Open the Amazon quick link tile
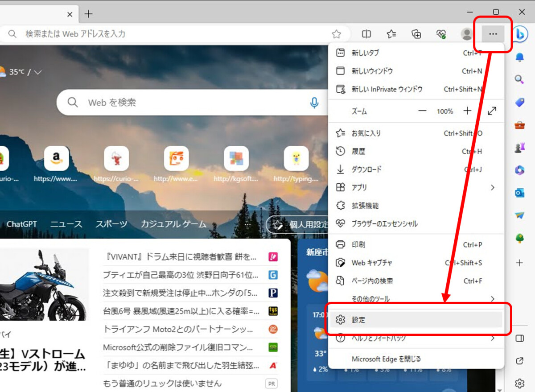The height and width of the screenshot is (392, 535). (56, 158)
